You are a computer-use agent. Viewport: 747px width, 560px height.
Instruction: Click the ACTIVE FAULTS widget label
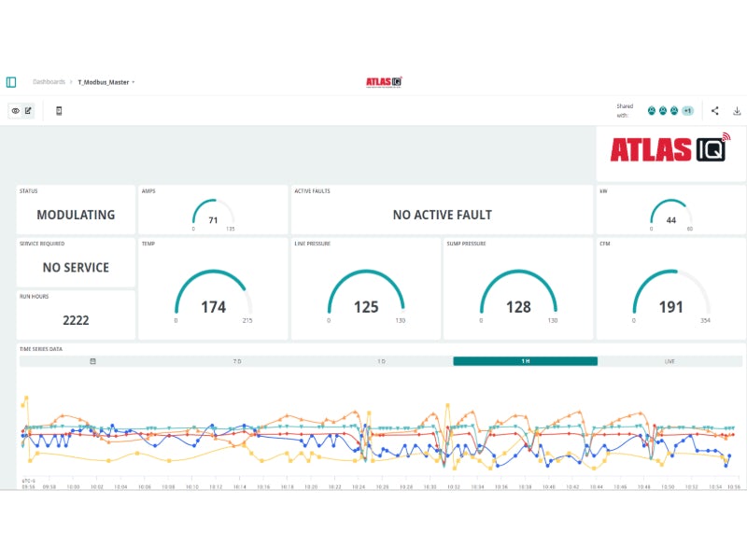point(312,191)
